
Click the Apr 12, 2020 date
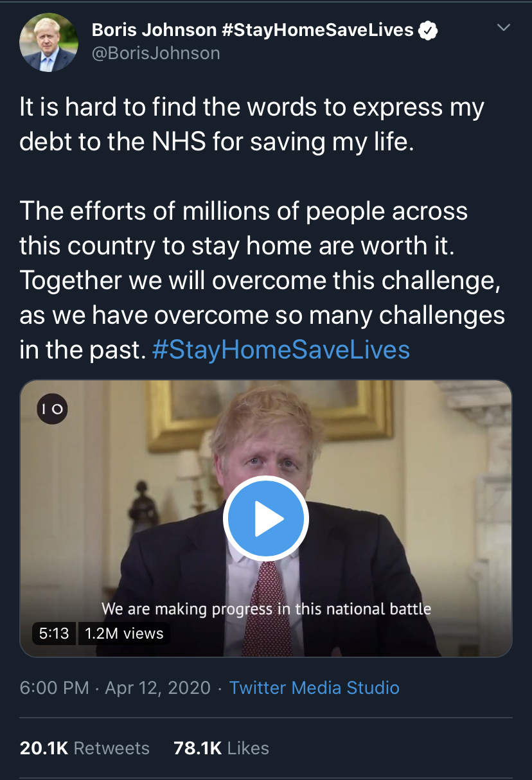157,687
